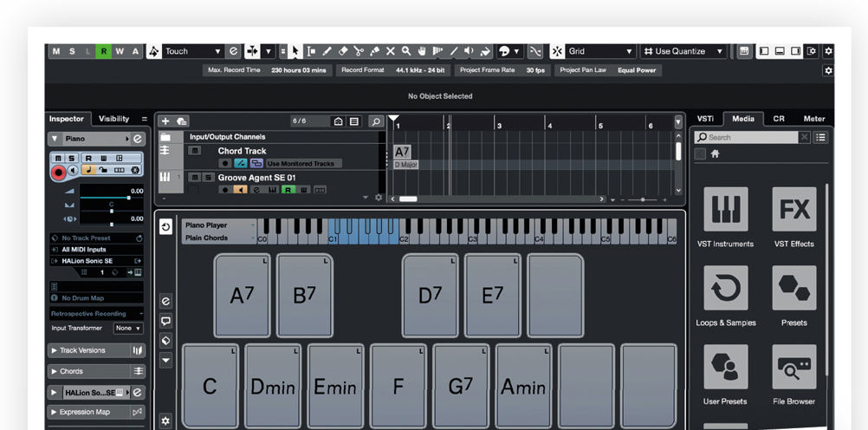868x430 pixels.
Task: Switch to the Media tab
Action: tap(743, 119)
